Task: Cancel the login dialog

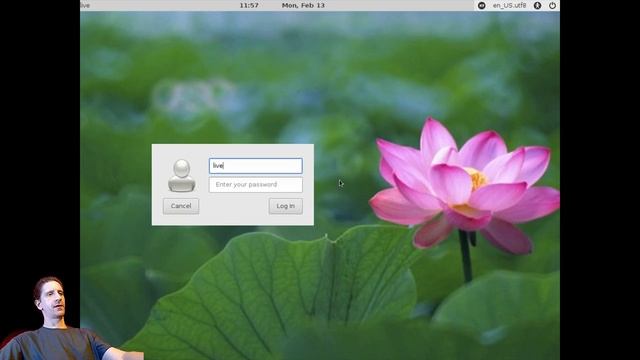Action: (181, 206)
